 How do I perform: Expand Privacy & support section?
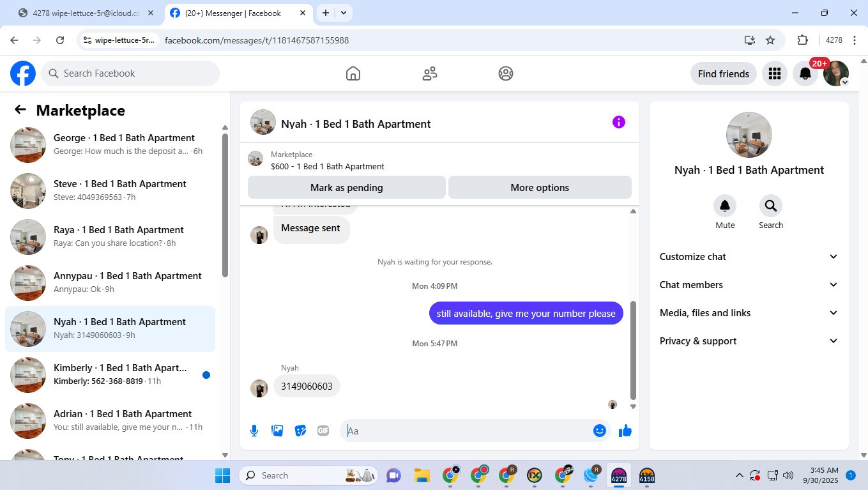[x=749, y=341]
